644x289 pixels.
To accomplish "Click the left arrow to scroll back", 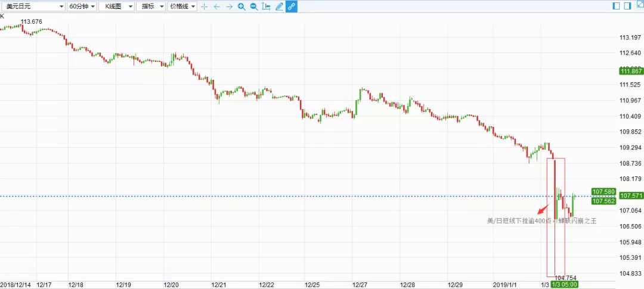I will click(217, 7).
